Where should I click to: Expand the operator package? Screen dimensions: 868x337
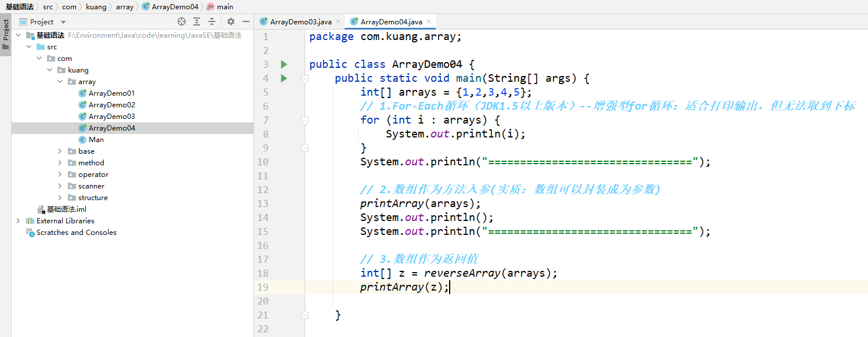point(60,175)
